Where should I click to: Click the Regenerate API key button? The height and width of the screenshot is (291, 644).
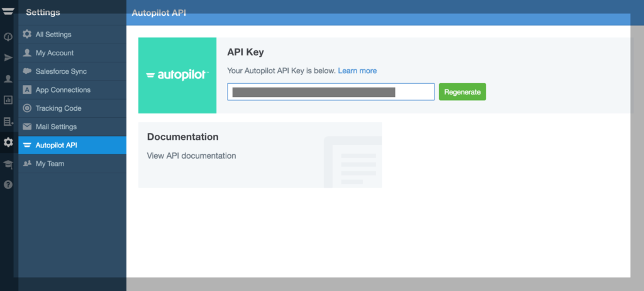point(462,92)
